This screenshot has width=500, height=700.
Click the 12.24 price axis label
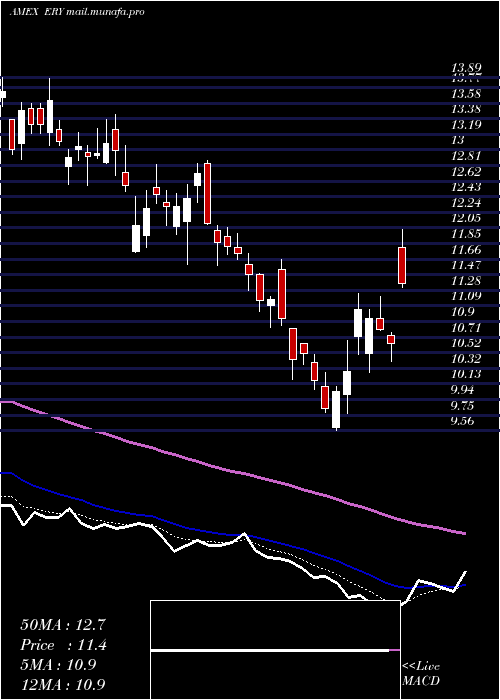(466, 203)
